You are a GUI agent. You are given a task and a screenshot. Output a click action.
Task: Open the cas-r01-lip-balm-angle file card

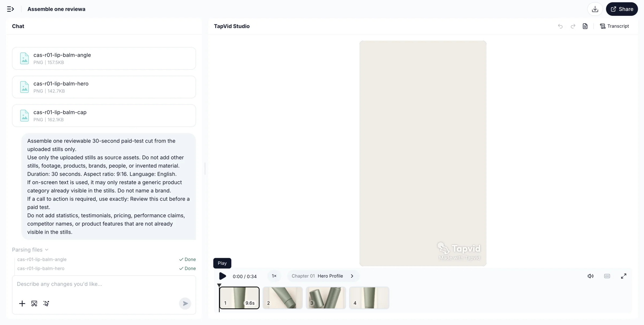(104, 58)
